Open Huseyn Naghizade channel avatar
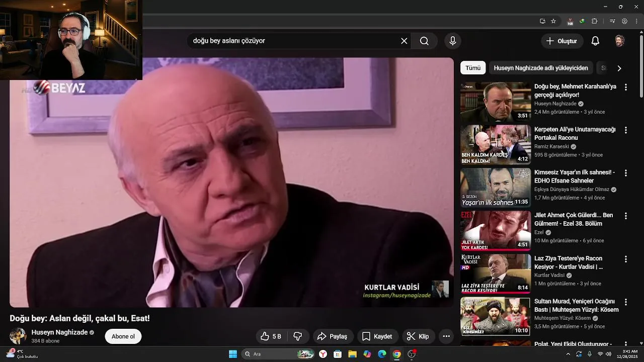This screenshot has height=362, width=644. 18,336
